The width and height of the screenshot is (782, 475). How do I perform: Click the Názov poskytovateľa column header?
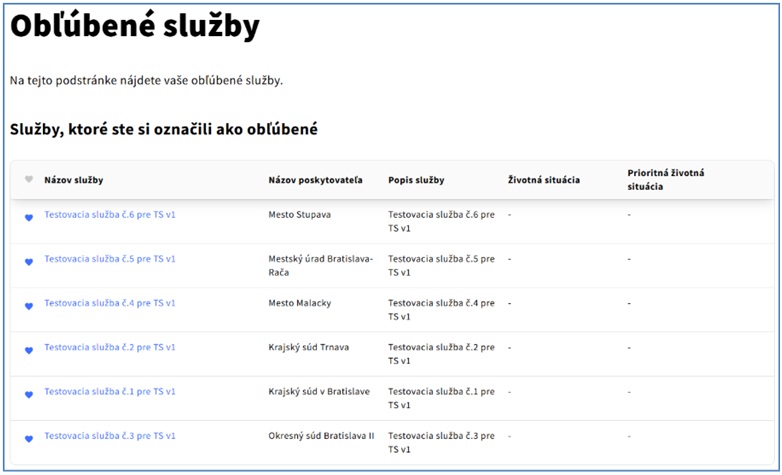tap(315, 180)
